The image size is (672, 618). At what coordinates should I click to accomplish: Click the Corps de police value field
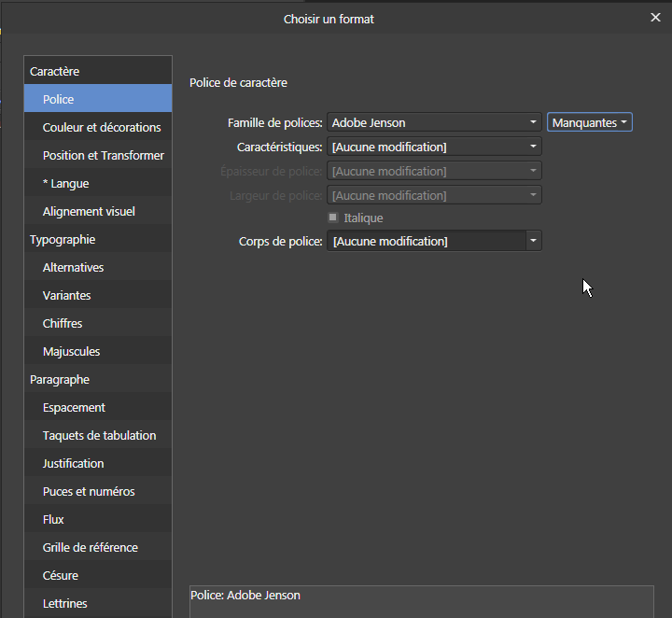(427, 241)
